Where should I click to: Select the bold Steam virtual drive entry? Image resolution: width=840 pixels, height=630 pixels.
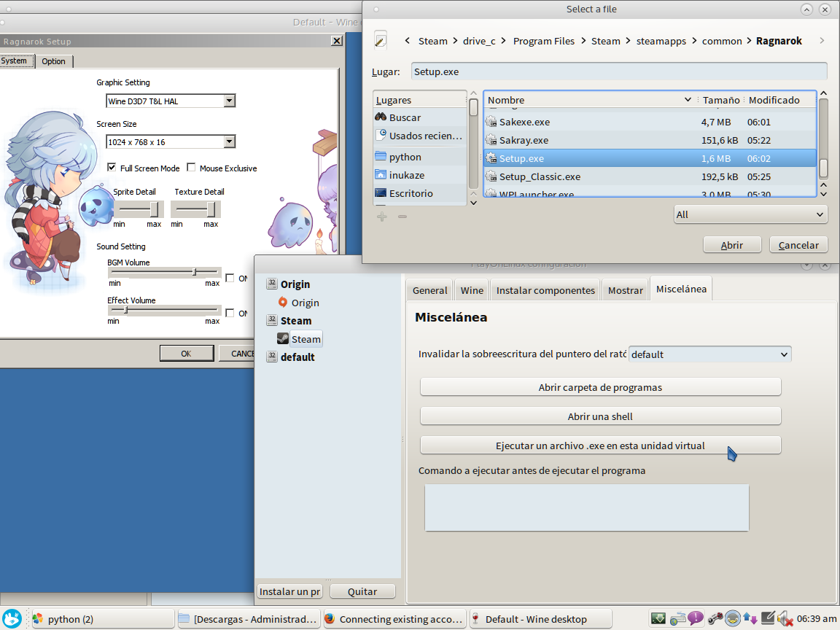(x=289, y=321)
